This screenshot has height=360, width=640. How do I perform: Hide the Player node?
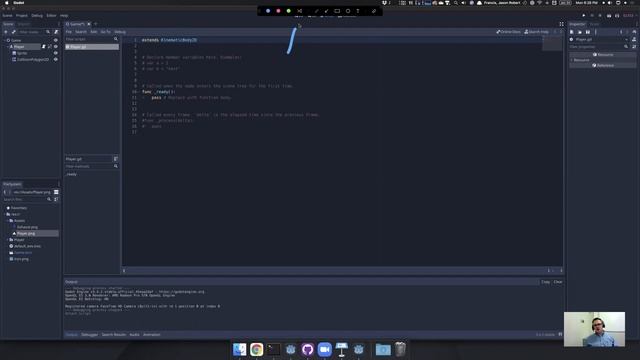(x=56, y=47)
